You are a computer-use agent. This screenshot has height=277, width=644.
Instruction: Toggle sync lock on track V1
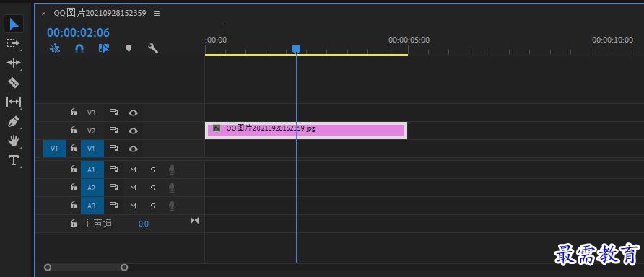pos(114,149)
